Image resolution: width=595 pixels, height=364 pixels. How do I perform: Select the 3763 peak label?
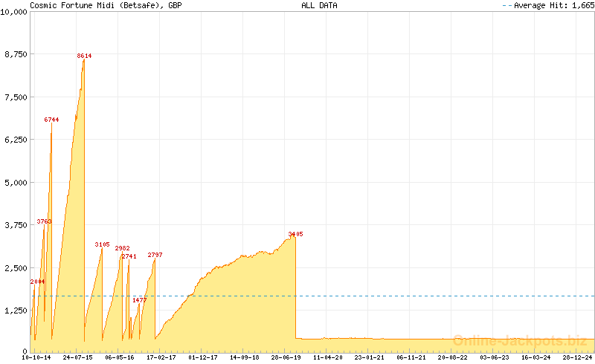(45, 221)
